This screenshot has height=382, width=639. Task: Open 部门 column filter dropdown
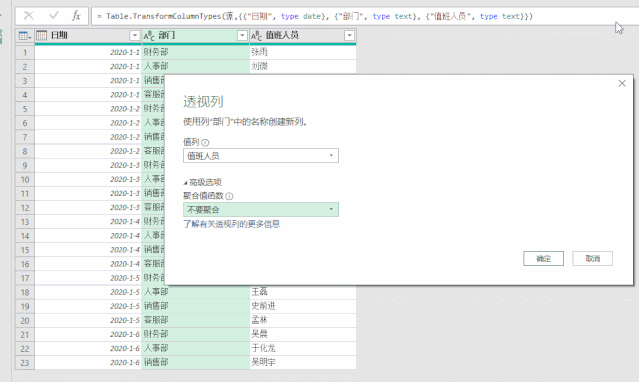pyautogui.click(x=242, y=35)
